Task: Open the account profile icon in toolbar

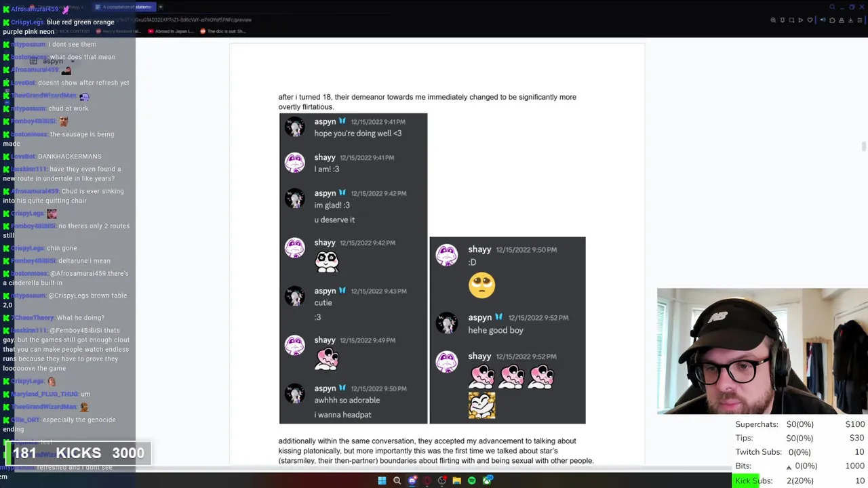Action: [842, 20]
